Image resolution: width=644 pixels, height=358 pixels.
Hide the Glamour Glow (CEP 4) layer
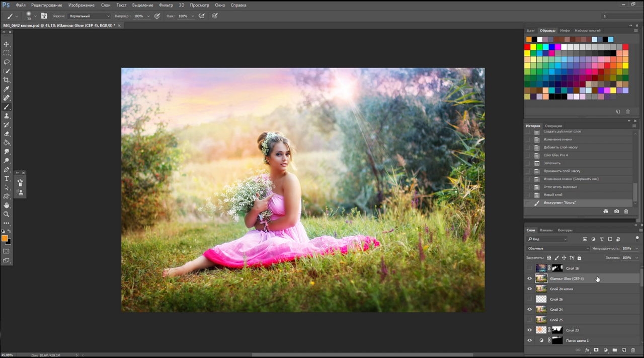529,278
